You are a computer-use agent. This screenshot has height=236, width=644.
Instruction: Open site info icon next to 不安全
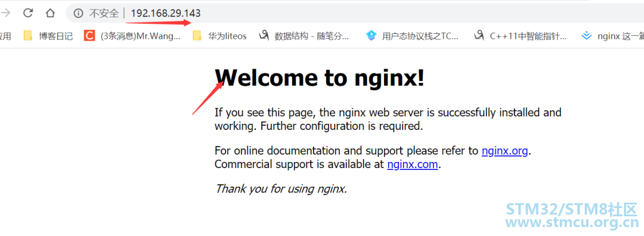[78, 13]
